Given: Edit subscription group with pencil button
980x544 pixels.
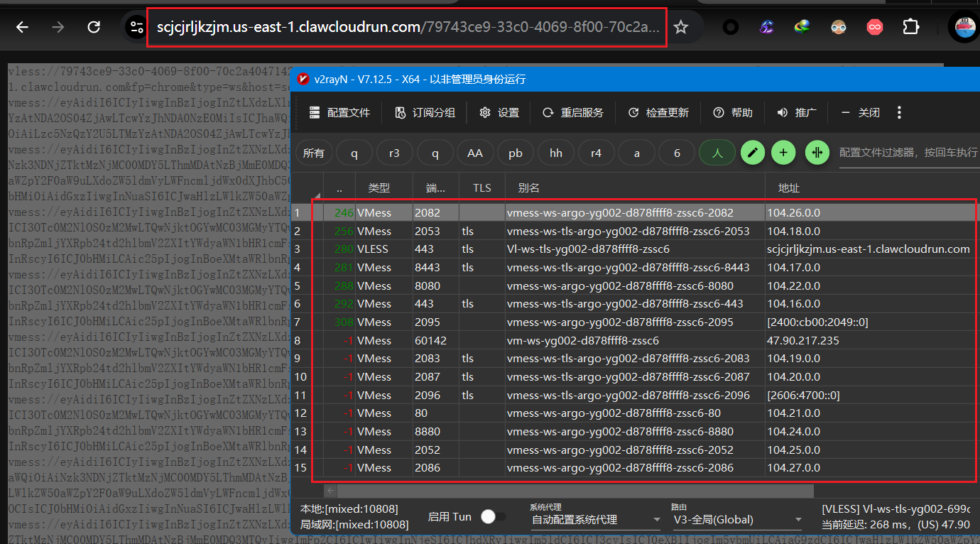Looking at the screenshot, I should coord(753,153).
